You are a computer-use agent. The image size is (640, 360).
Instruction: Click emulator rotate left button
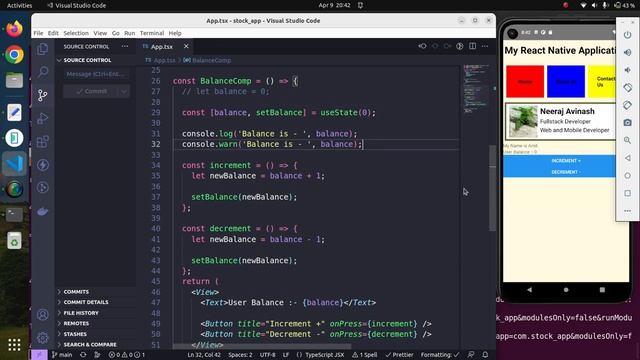pyautogui.click(x=627, y=87)
